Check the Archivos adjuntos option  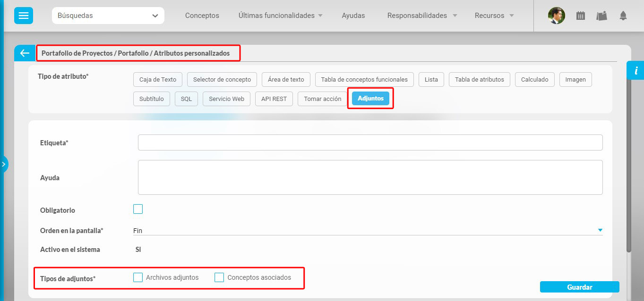tap(138, 277)
